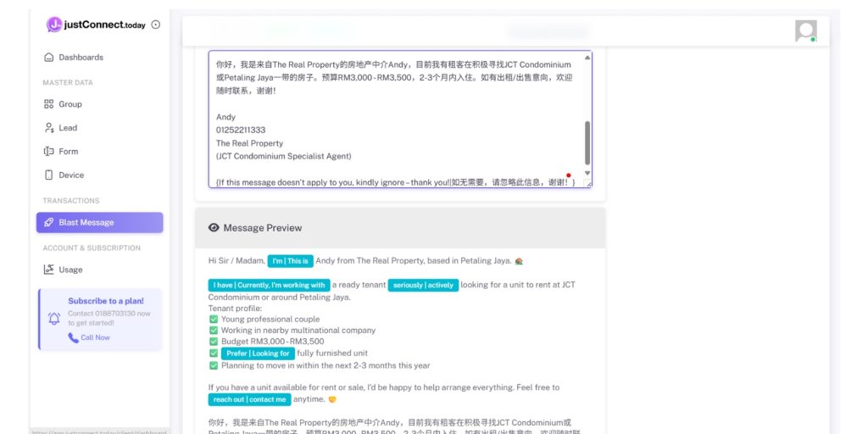868x434 pixels.
Task: Toggle the sidebar circle button beside the logo
Action: click(x=156, y=25)
